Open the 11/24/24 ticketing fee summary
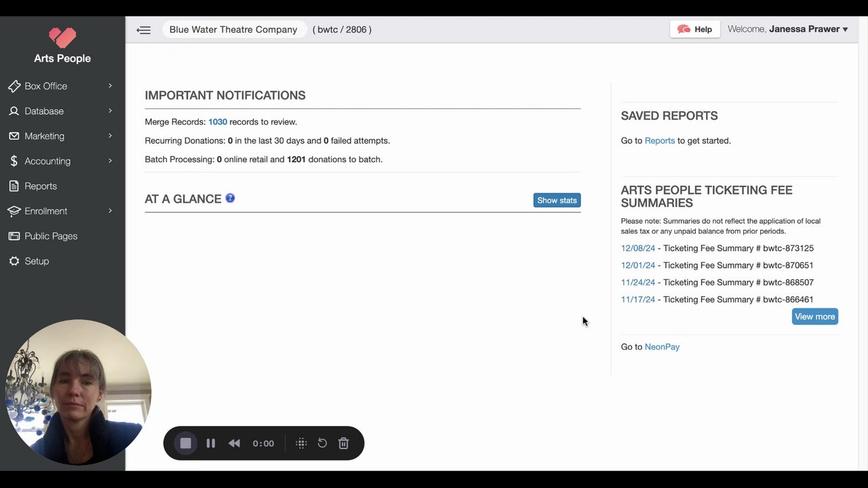Image resolution: width=868 pixels, height=488 pixels. click(x=638, y=282)
